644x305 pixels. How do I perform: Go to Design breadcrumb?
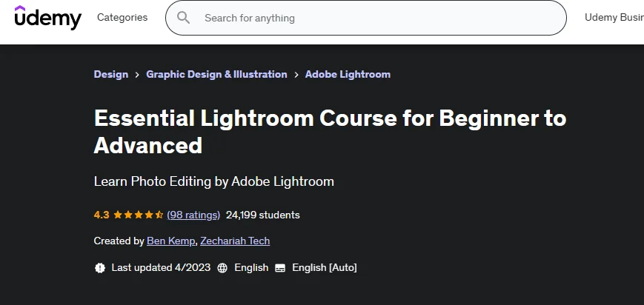pyautogui.click(x=111, y=74)
